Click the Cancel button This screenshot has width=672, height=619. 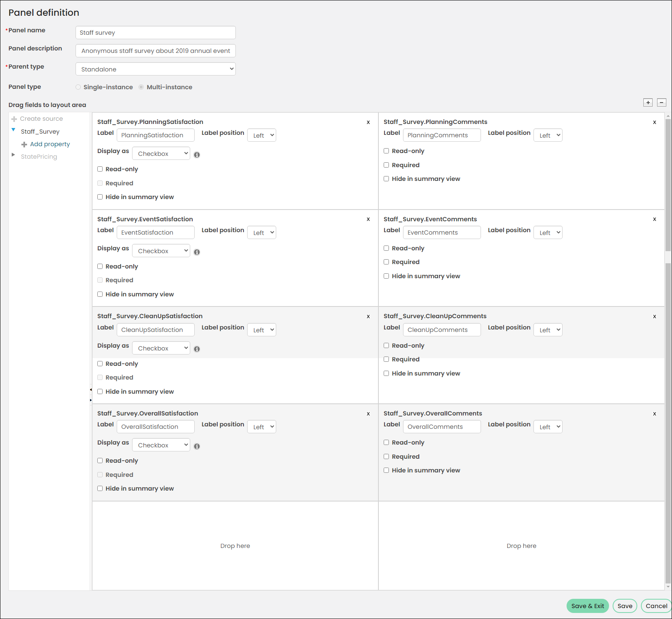656,606
